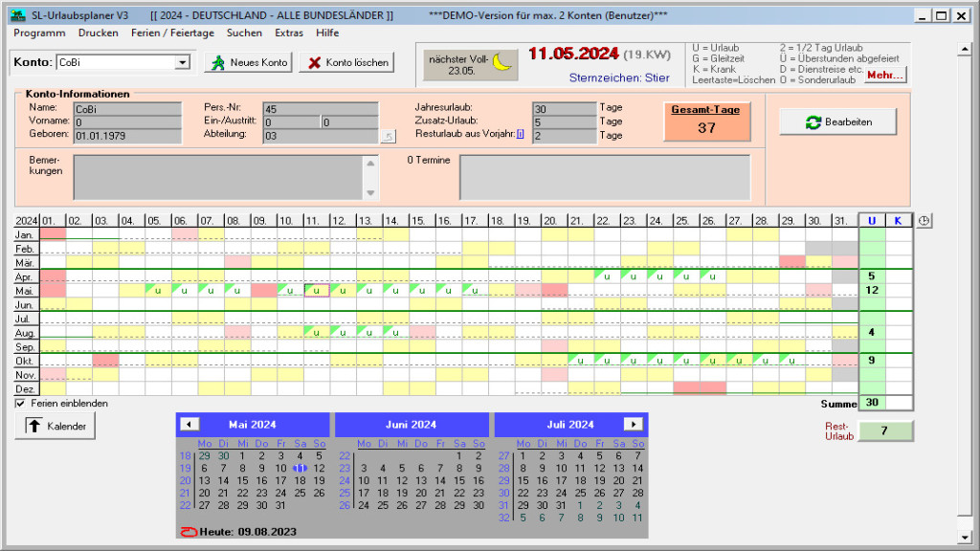Toggle the Ferien einblenden checkbox
Viewport: 980px width, 551px height.
[21, 404]
